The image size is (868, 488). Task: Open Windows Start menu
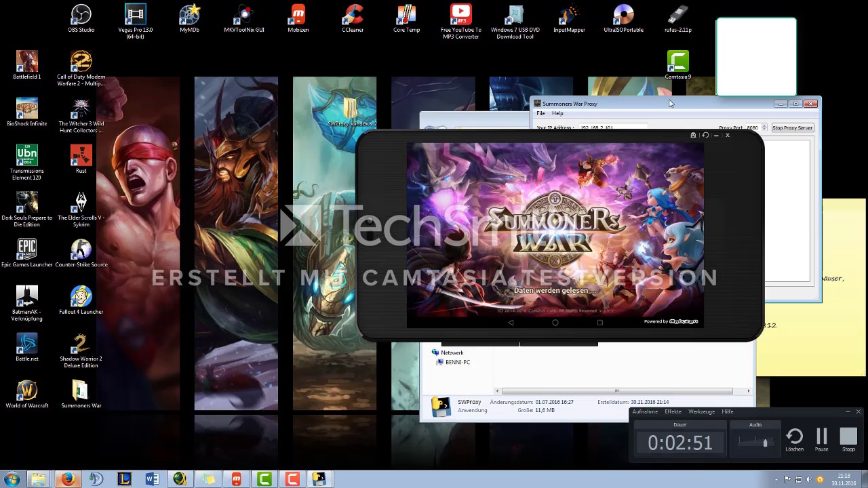click(x=12, y=479)
